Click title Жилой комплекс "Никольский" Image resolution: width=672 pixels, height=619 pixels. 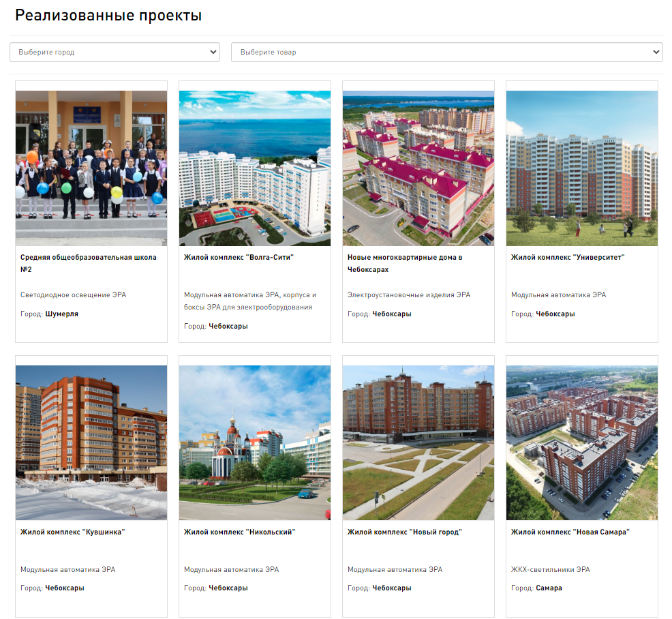pyautogui.click(x=240, y=532)
